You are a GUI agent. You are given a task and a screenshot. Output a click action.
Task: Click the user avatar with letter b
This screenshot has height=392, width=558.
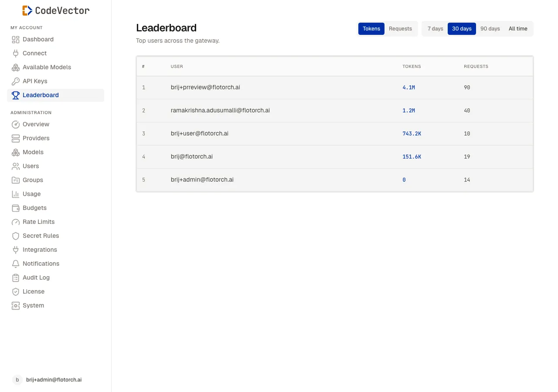click(x=17, y=380)
